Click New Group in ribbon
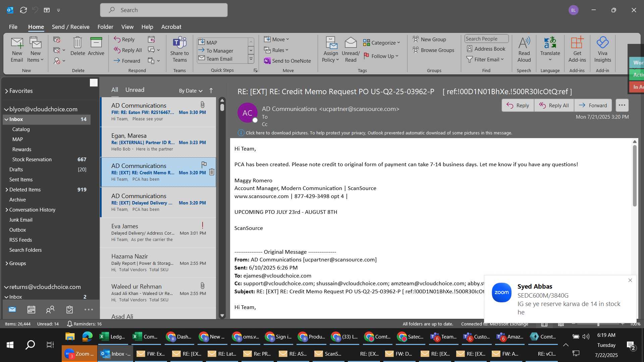 pos(429,39)
